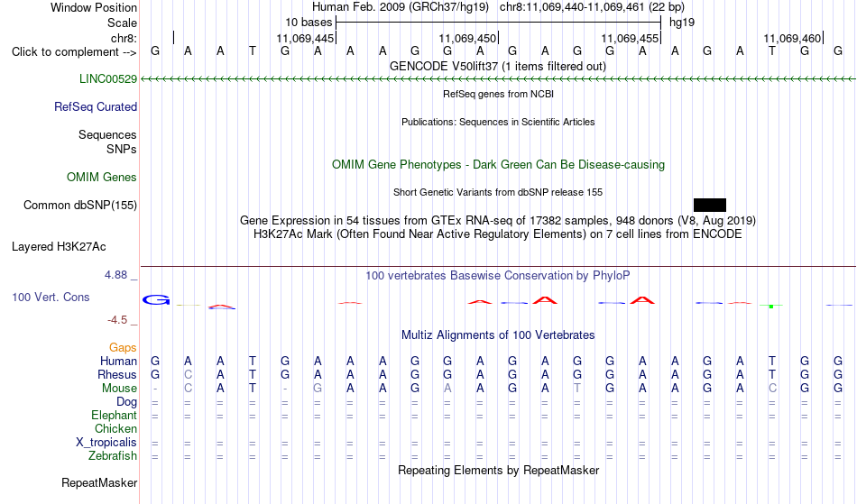This screenshot has width=857, height=504.
Task: Click '100 vertebrates Basewise Conservation by PhyloP' title
Action: tap(498, 275)
